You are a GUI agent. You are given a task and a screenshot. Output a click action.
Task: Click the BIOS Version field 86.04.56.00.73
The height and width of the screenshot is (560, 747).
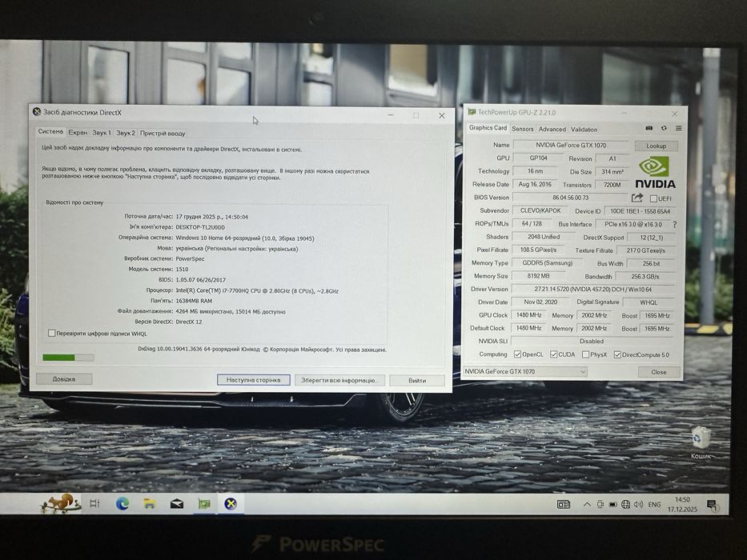tap(570, 197)
